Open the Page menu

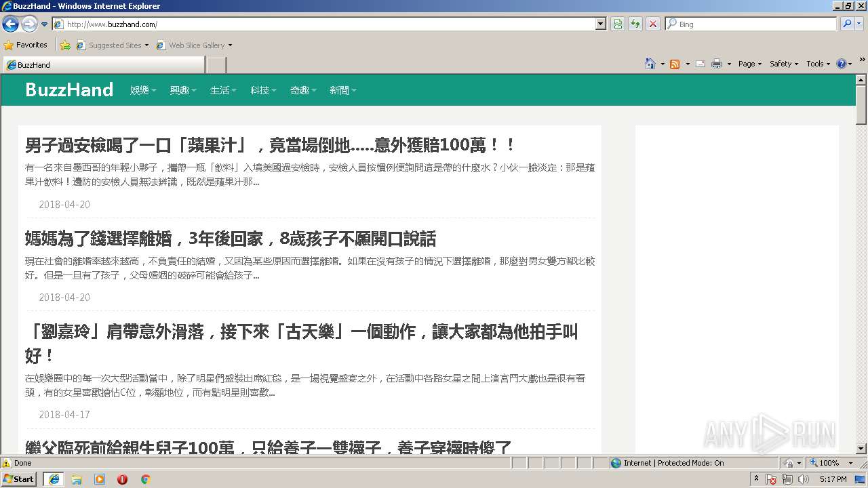(x=750, y=64)
